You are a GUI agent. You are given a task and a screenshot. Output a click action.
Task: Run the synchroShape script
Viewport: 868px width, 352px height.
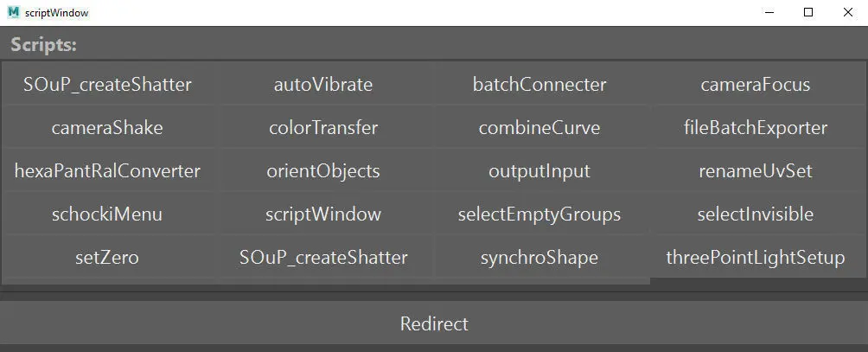point(539,258)
